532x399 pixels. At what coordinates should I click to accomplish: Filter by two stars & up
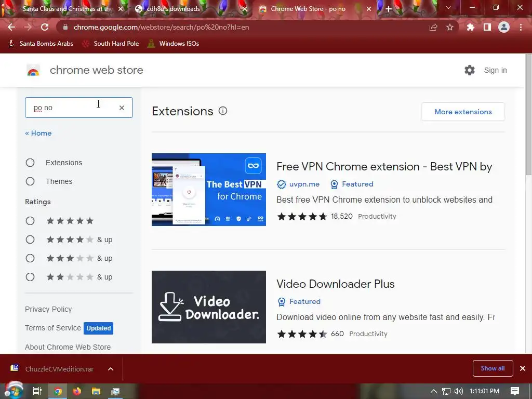pyautogui.click(x=30, y=277)
